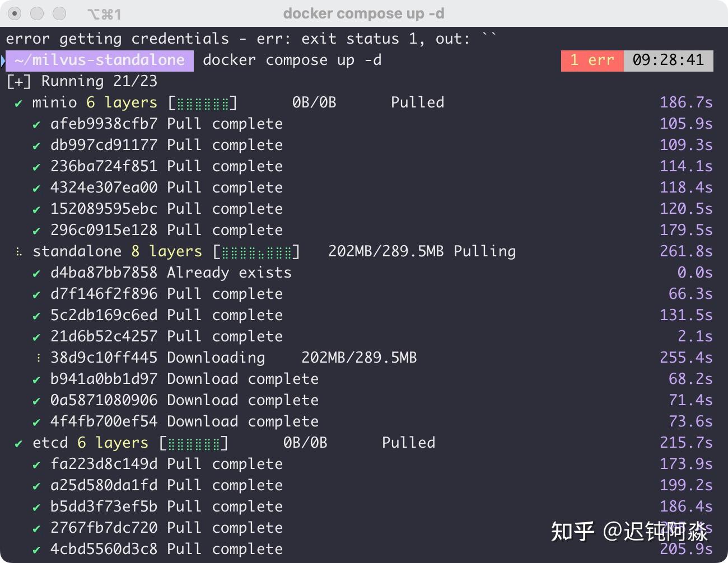Click the checkmark next to b941a0bb1d97
728x563 pixels.
point(36,380)
